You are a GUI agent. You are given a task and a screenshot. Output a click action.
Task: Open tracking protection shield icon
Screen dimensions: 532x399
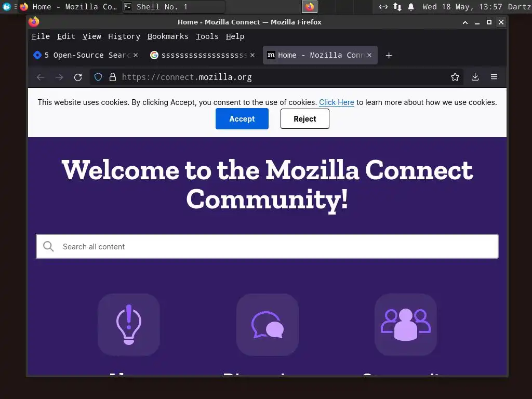tap(98, 77)
